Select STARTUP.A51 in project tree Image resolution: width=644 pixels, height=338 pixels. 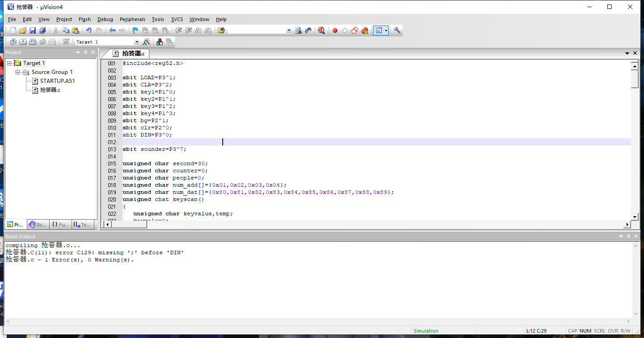[57, 81]
